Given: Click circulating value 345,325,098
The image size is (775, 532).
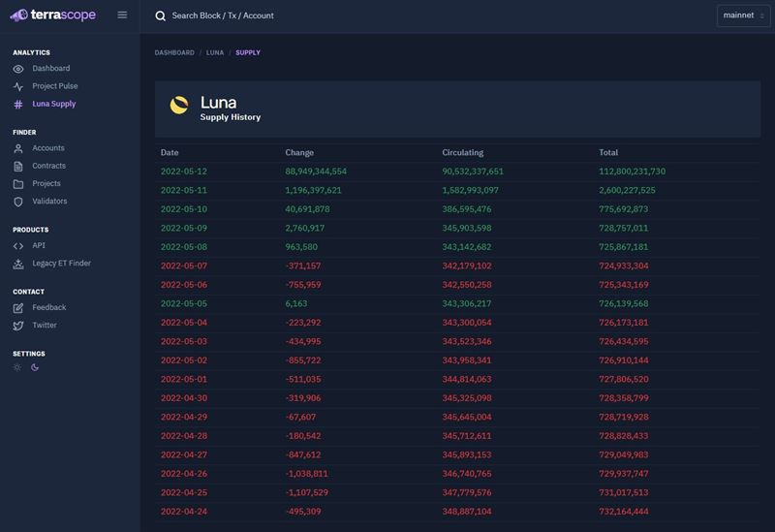Looking at the screenshot, I should (467, 398).
